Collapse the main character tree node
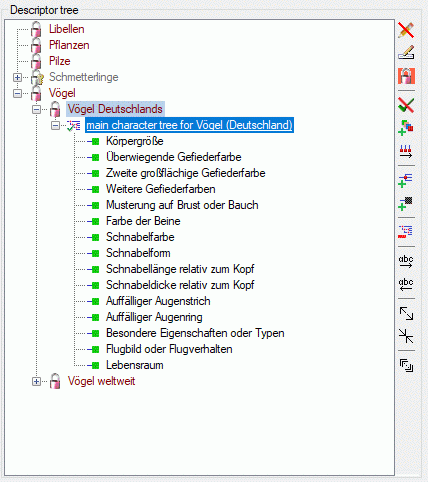 click(55, 125)
